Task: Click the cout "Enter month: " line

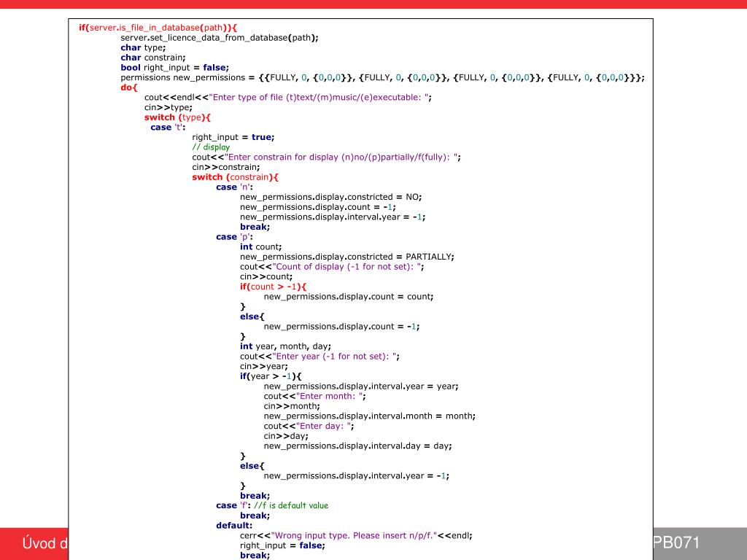Action: click(315, 396)
